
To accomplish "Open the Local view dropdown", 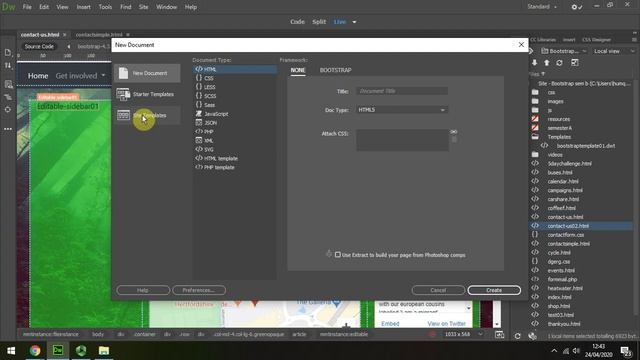I will click(x=614, y=51).
